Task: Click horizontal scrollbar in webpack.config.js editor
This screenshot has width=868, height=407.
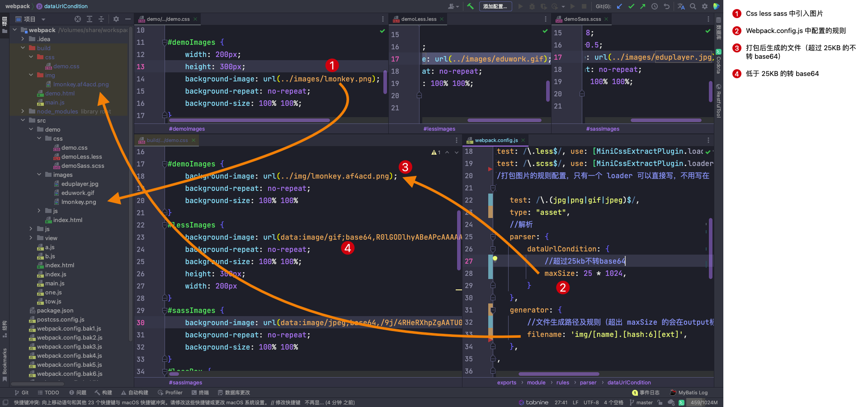Action: click(x=559, y=374)
